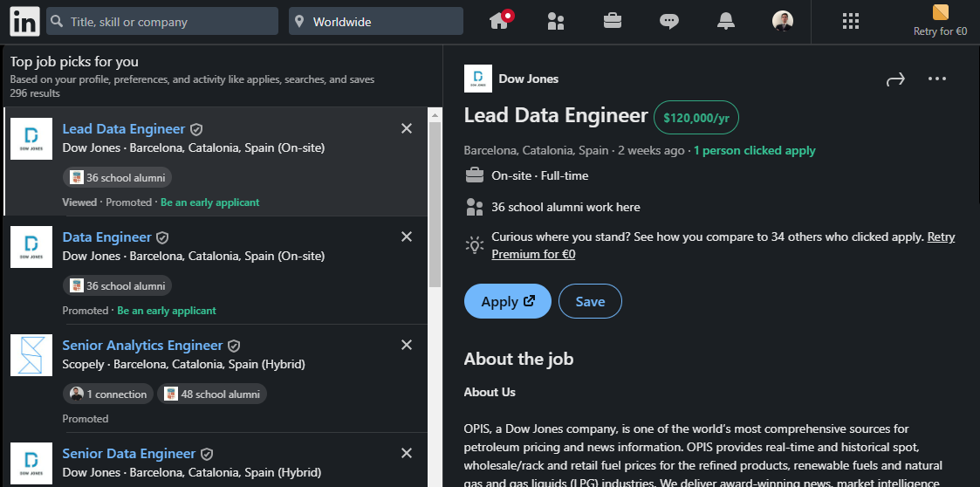This screenshot has width=980, height=487.
Task: Click the job list scrollbar up arrow
Action: 435,115
